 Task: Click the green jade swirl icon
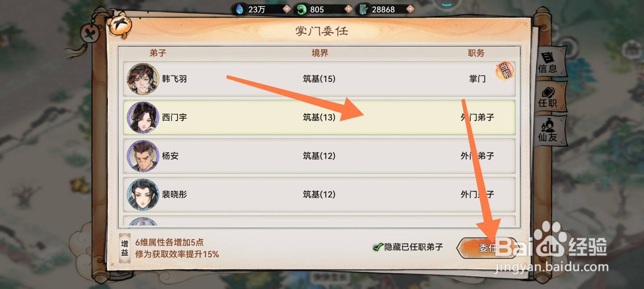tap(301, 9)
